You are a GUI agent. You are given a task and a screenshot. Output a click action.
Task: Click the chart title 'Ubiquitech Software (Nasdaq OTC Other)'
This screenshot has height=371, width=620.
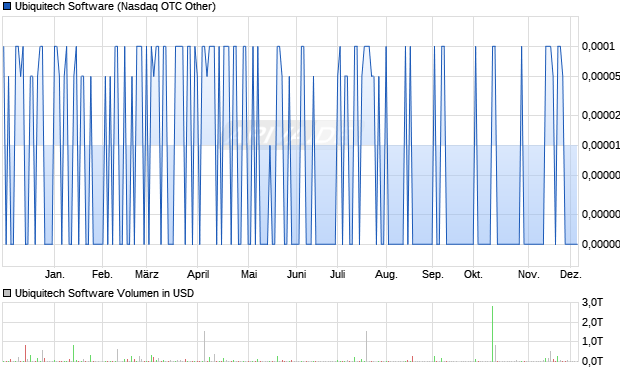(115, 6)
